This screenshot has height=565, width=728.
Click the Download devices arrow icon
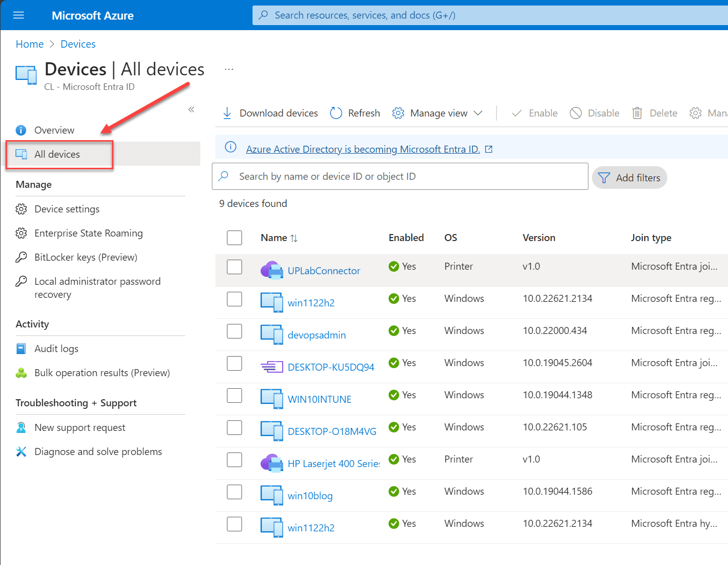[x=227, y=113]
